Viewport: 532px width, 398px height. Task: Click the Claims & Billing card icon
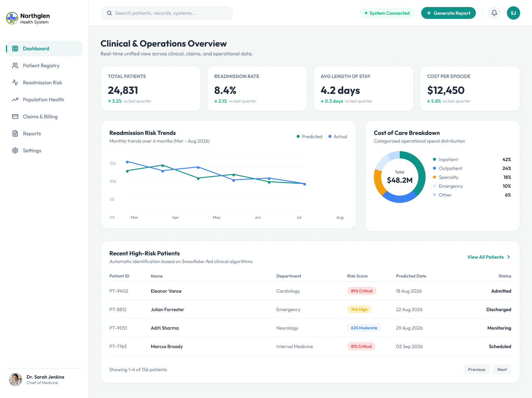point(15,116)
